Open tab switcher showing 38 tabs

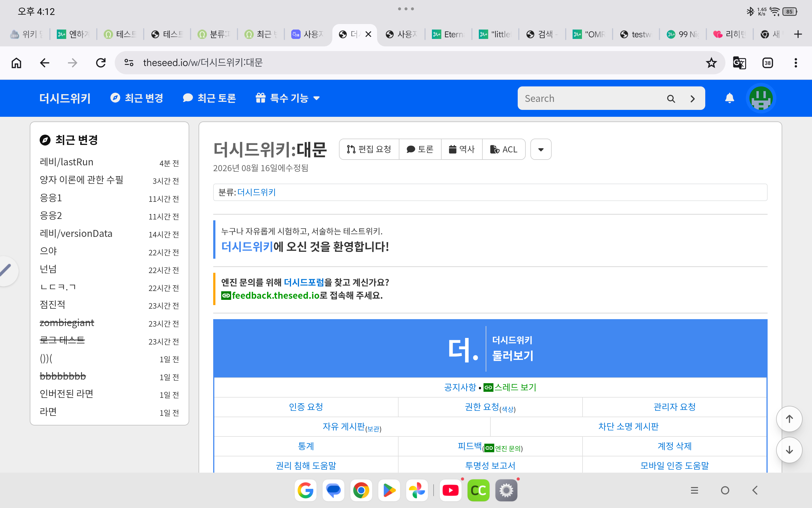tap(768, 63)
